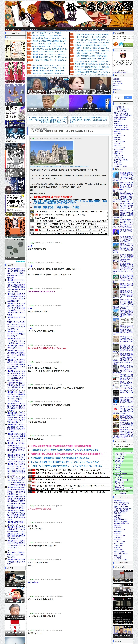Viewport: 138px width, 644px height.
Task: Open ranking entry ライブドアランキング
Action: (121, 480)
